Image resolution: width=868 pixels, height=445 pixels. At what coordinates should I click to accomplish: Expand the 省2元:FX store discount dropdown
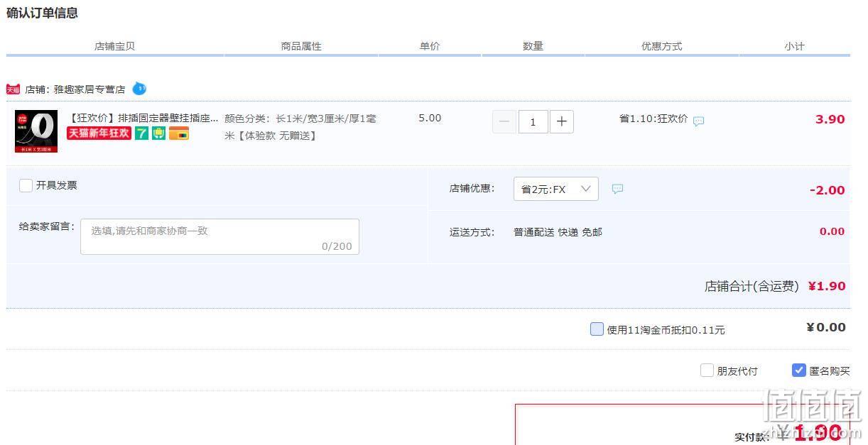coord(556,189)
